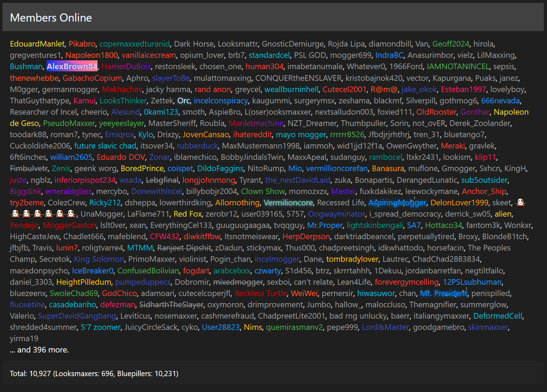
Task: Visit IAMNOTANINCEL's profile link
Action: [x=458, y=66]
